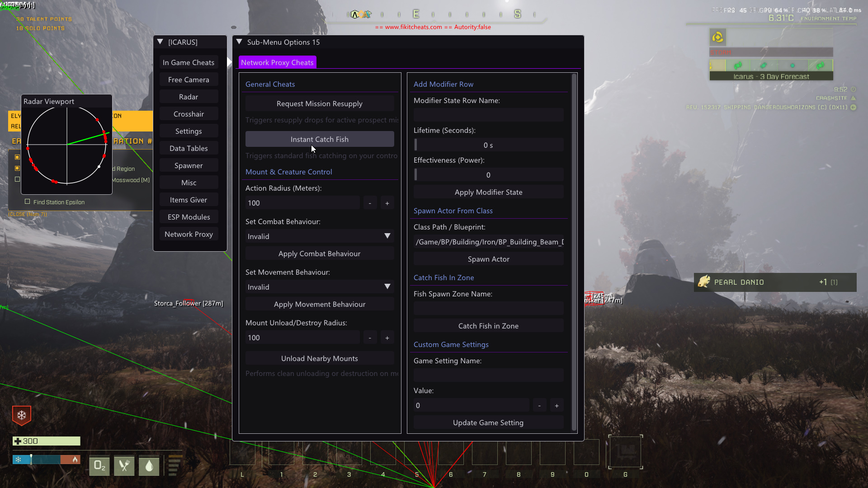The width and height of the screenshot is (868, 488).
Task: Click the food fork-and-knife status icon
Action: pyautogui.click(x=124, y=466)
